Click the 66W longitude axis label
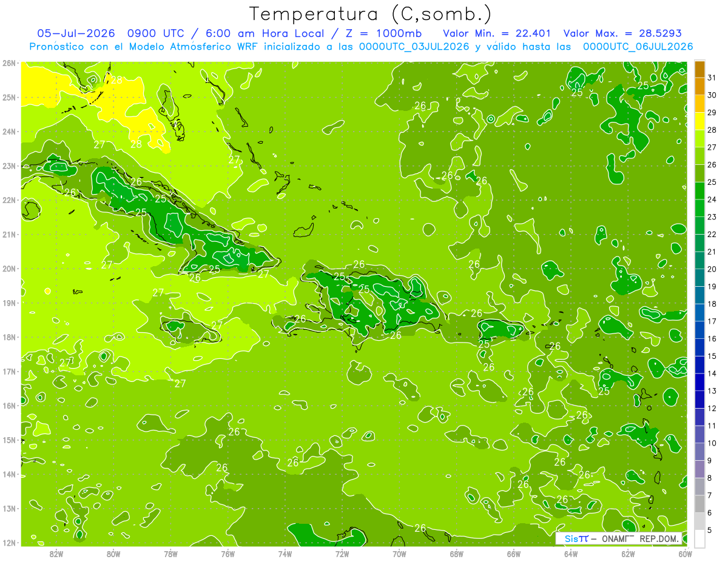The height and width of the screenshot is (562, 728). [x=514, y=554]
